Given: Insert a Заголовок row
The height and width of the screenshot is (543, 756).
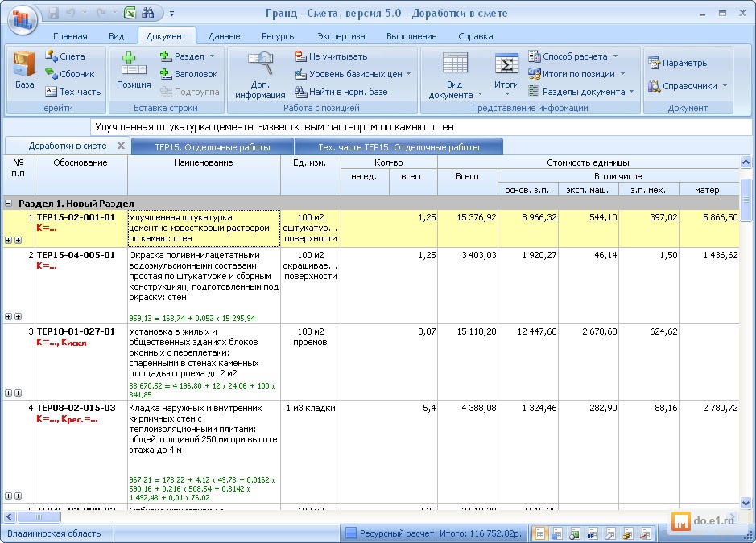Looking at the screenshot, I should (x=189, y=74).
